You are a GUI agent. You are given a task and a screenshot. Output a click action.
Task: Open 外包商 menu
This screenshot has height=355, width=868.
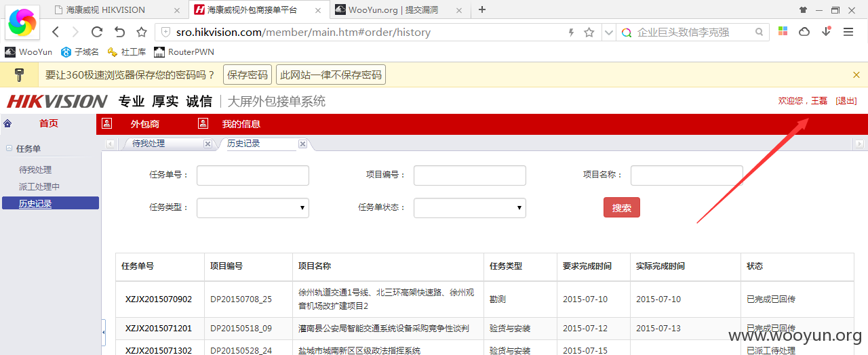click(x=145, y=124)
